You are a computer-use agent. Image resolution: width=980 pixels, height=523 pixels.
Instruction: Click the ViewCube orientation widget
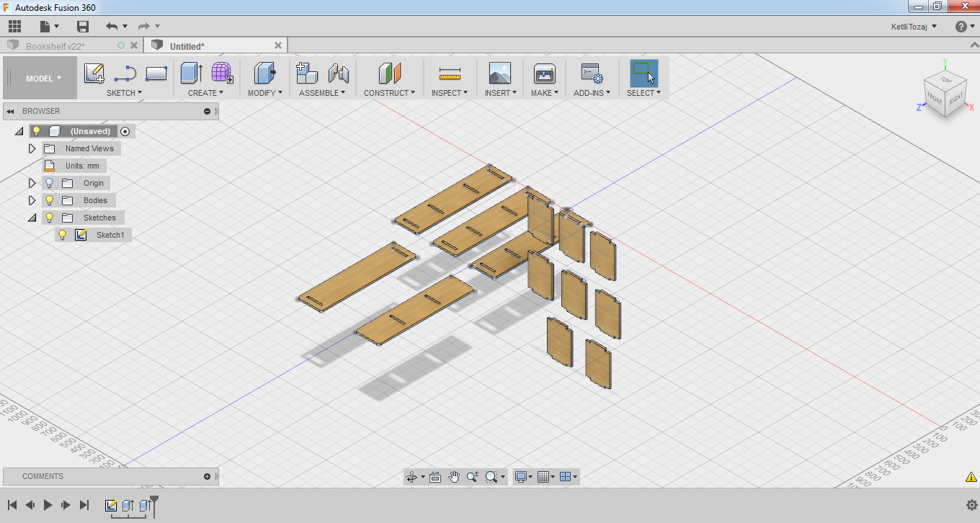(944, 95)
